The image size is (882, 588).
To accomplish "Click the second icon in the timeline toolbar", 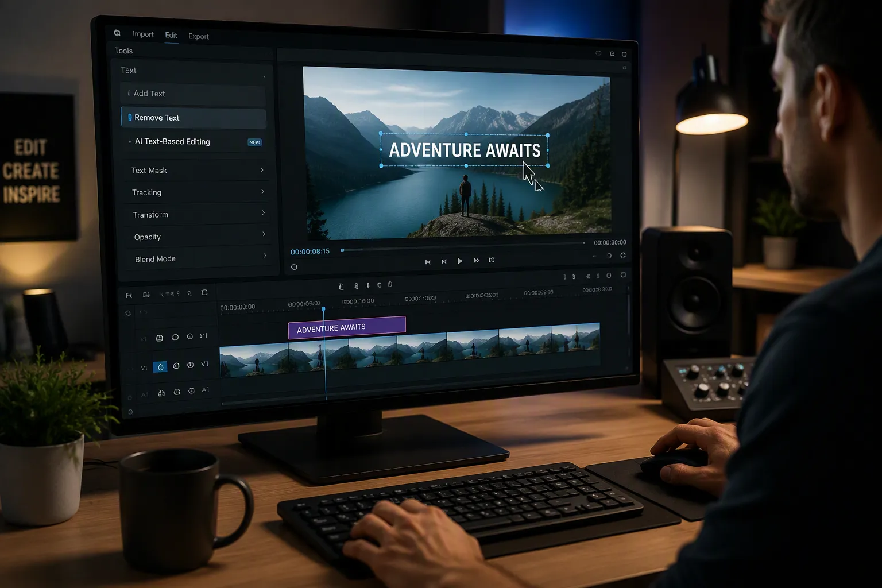I will tap(146, 295).
